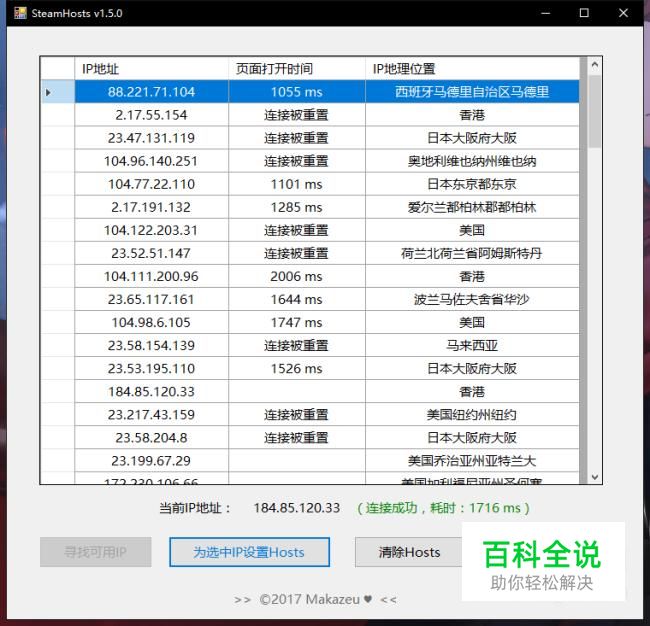Click the SteamHosts app icon in title bar

click(x=20, y=13)
